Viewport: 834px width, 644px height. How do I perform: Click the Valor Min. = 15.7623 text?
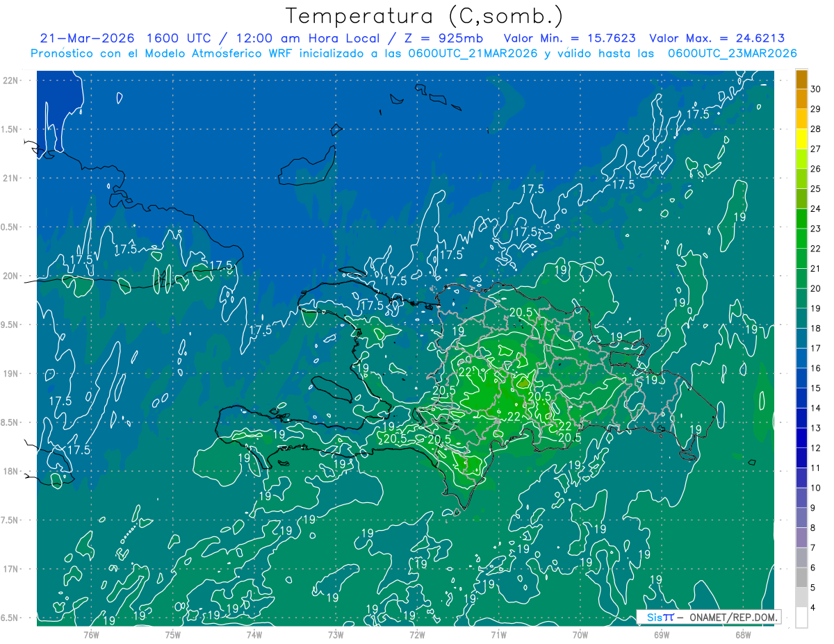click(572, 38)
